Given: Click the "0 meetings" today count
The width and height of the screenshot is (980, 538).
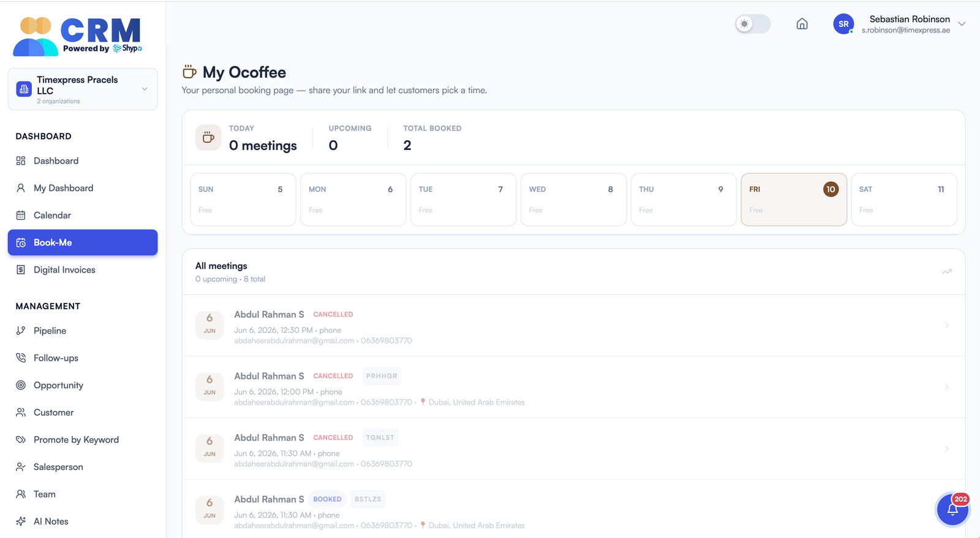Looking at the screenshot, I should coord(263,146).
